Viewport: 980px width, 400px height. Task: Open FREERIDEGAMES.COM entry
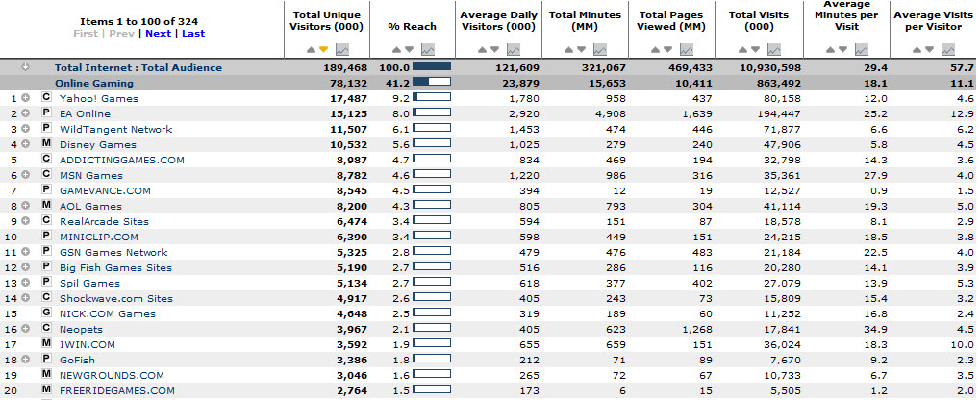(117, 390)
